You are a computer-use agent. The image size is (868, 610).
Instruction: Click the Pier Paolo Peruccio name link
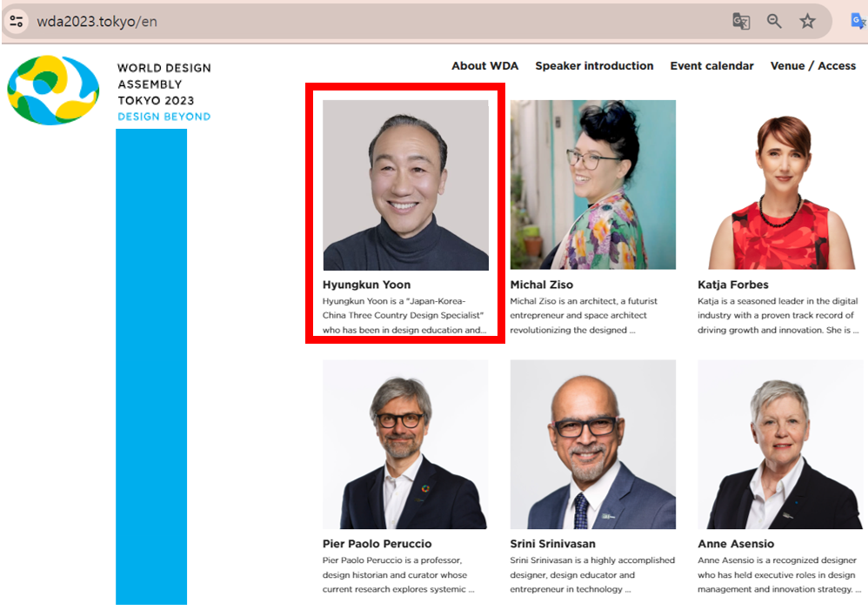377,544
